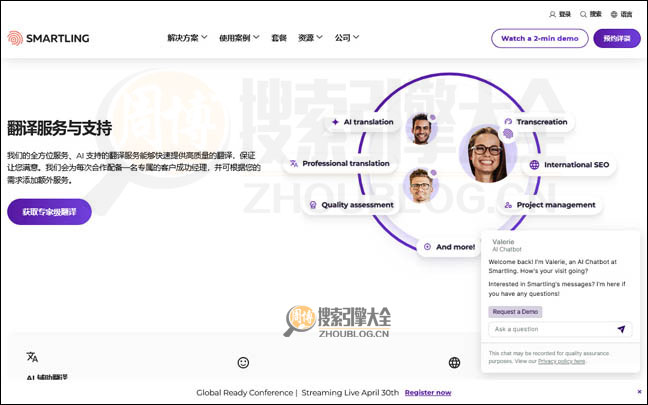Click the globe icon beside International SEO
Viewport: 648px width, 405px height.
534,164
